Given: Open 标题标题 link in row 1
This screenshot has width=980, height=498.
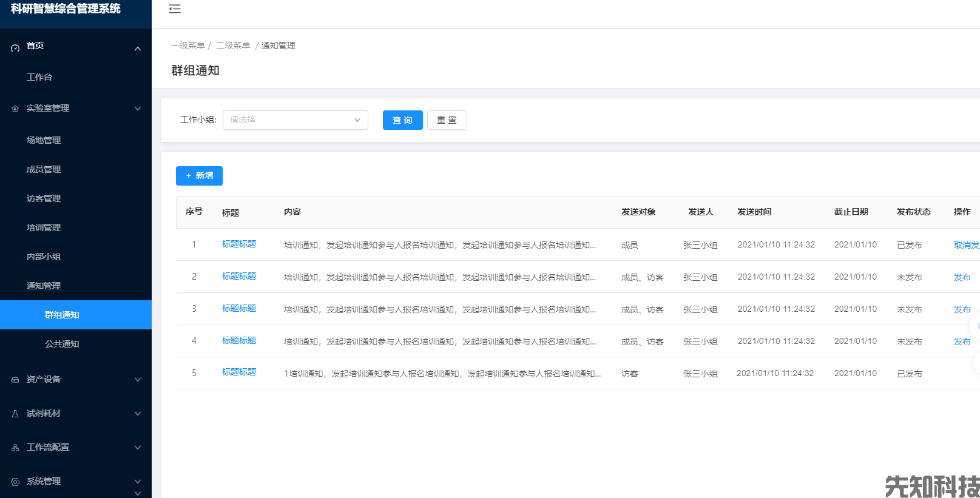Looking at the screenshot, I should click(239, 244).
